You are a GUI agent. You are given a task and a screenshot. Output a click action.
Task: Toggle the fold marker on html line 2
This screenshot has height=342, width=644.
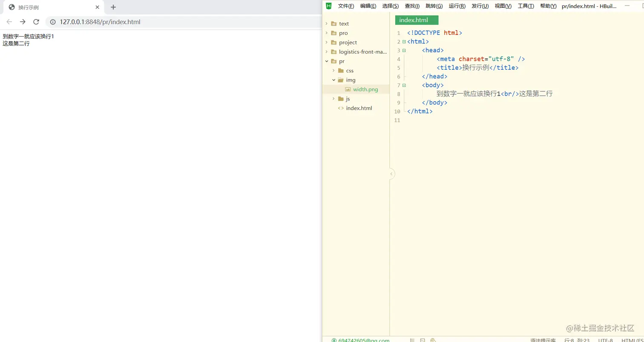(404, 42)
